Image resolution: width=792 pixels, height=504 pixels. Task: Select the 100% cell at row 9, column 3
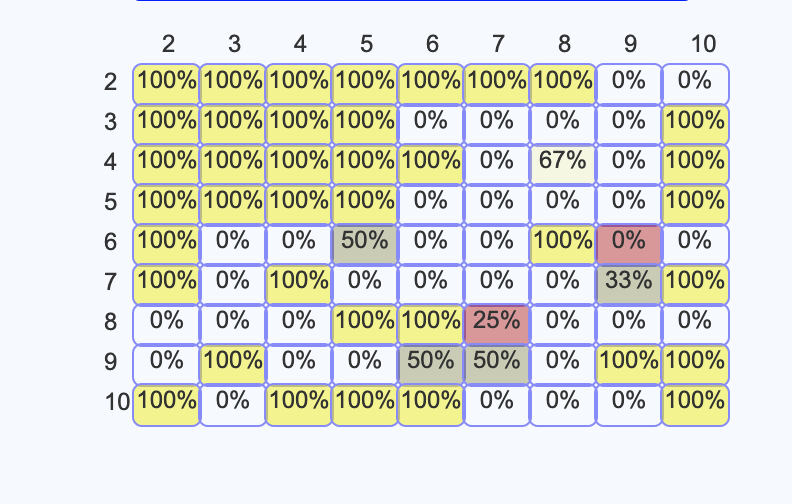point(233,365)
